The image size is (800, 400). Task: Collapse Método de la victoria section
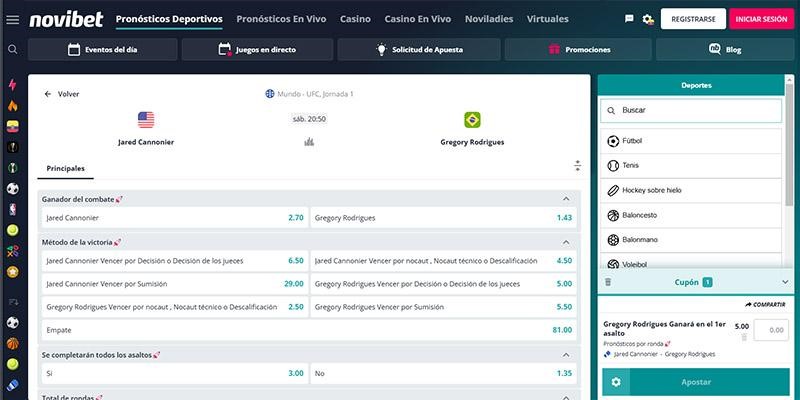click(566, 242)
